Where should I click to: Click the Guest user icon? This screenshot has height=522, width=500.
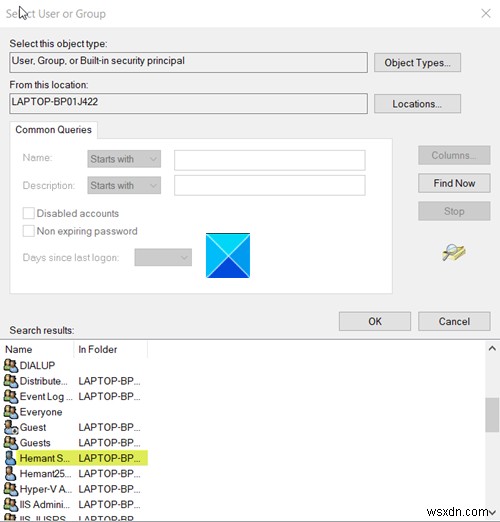(x=11, y=427)
